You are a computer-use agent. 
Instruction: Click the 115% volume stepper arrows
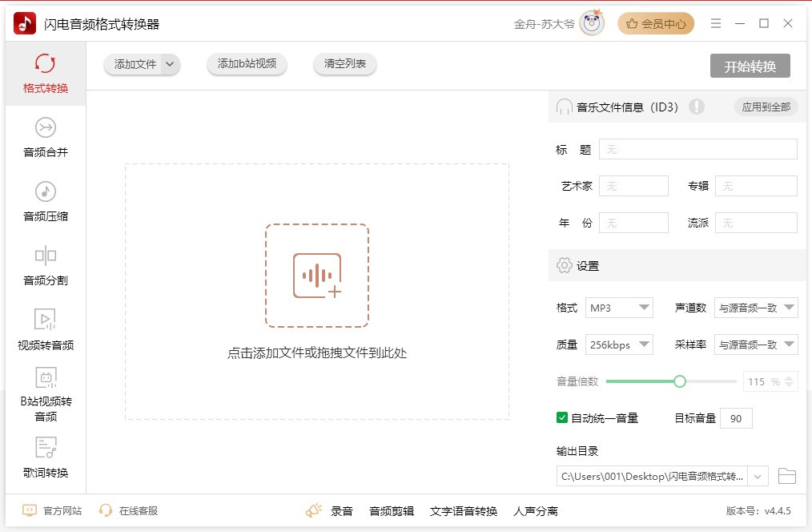789,382
